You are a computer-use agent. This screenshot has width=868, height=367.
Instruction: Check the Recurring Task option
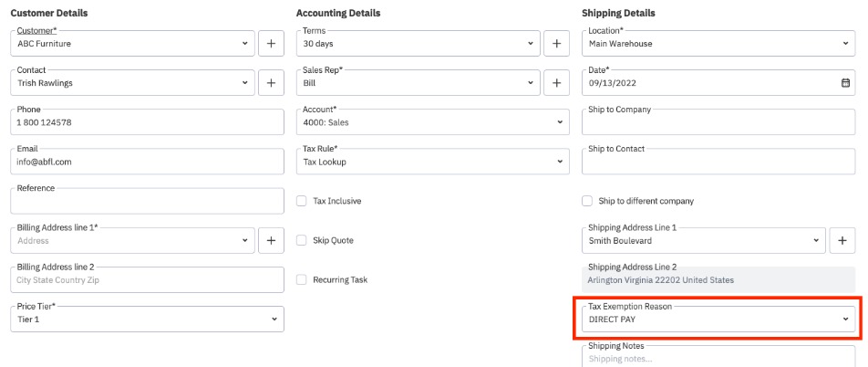click(303, 279)
